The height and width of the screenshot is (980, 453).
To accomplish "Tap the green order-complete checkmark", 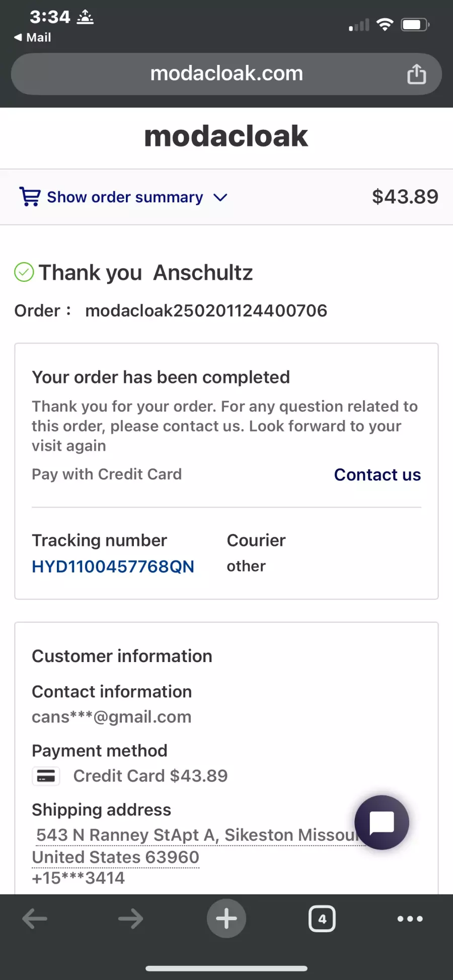I will coord(24,272).
